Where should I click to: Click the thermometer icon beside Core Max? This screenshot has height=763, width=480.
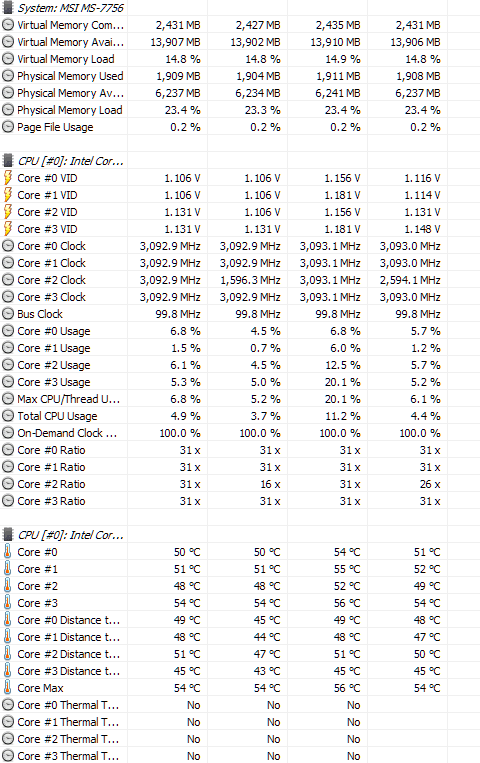pos(8,688)
